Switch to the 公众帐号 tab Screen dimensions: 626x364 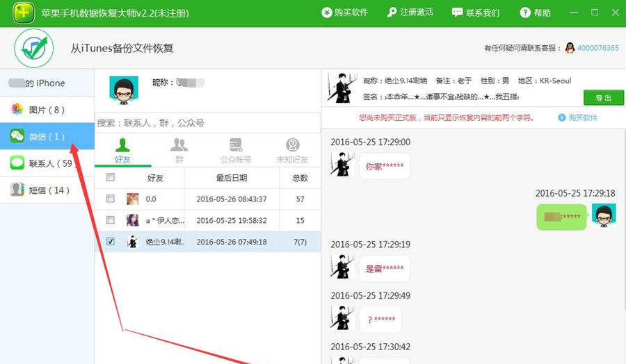tap(236, 151)
